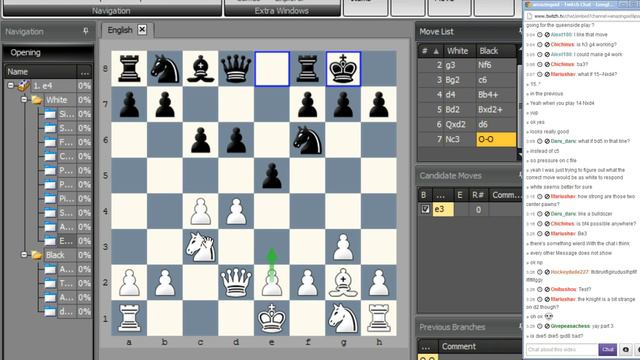
Task: Close the English tab with its X
Action: coord(142,30)
